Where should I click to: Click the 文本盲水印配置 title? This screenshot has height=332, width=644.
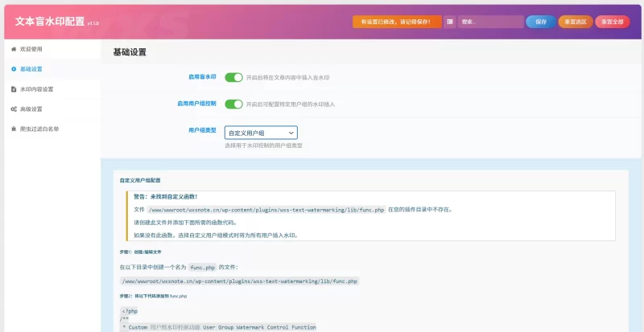[x=50, y=22]
